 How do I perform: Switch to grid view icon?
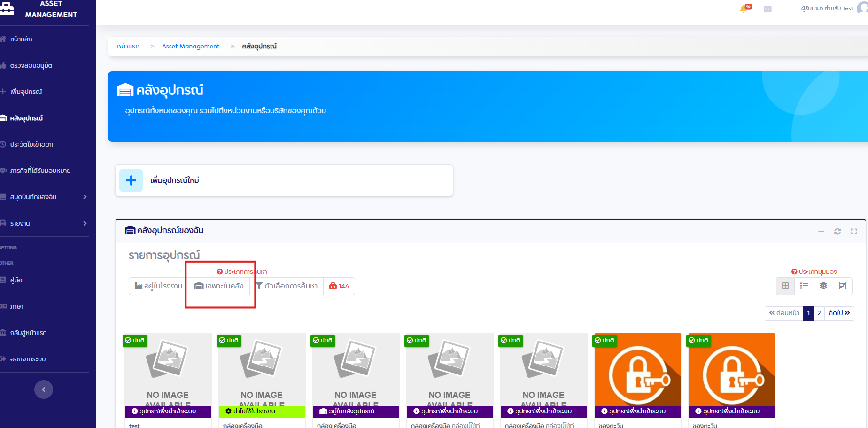pos(785,286)
